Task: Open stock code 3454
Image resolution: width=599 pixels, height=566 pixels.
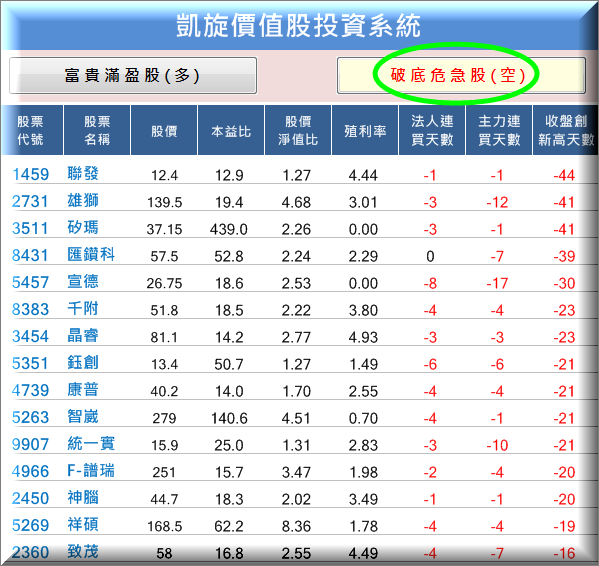Action: (x=31, y=336)
